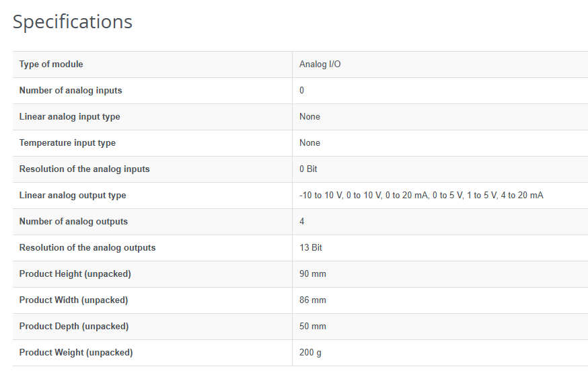Click the "Linear analog input type" label
Screen dimensions: 588x381
point(69,117)
